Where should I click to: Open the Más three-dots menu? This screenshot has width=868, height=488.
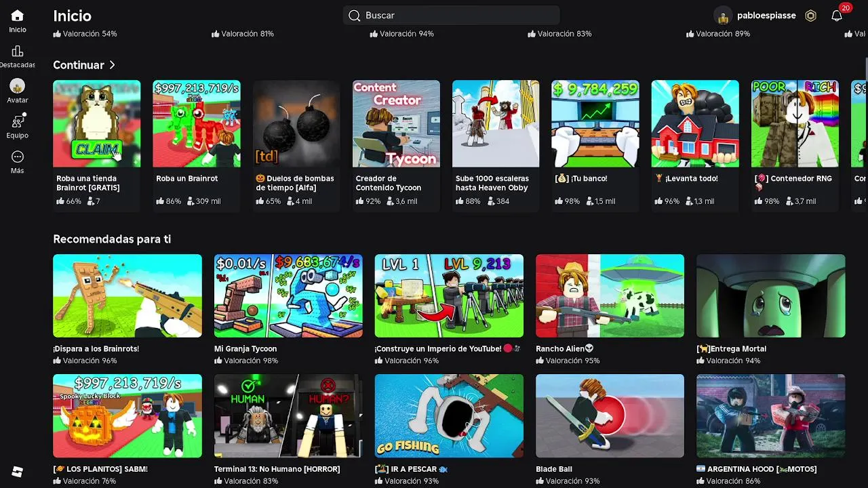point(18,157)
